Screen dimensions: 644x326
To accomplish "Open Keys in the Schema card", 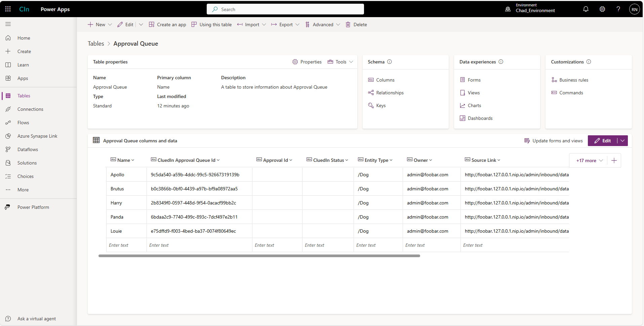I will (377, 105).
